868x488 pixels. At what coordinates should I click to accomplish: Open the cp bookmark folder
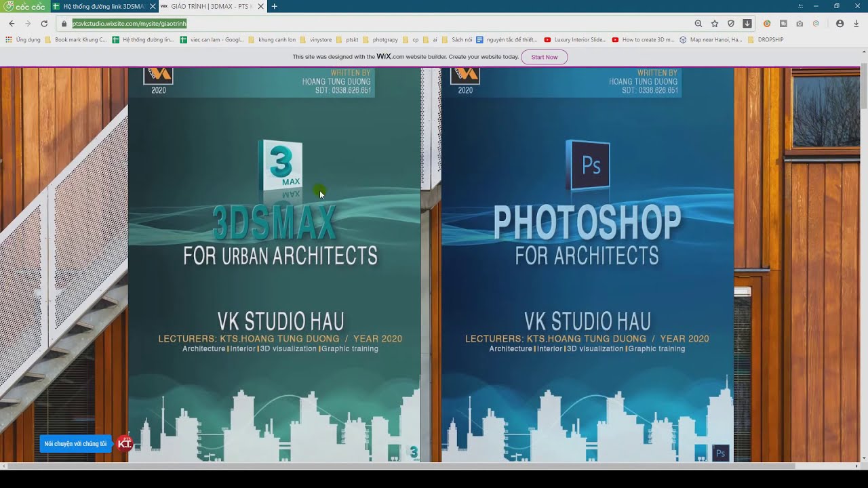pos(411,39)
